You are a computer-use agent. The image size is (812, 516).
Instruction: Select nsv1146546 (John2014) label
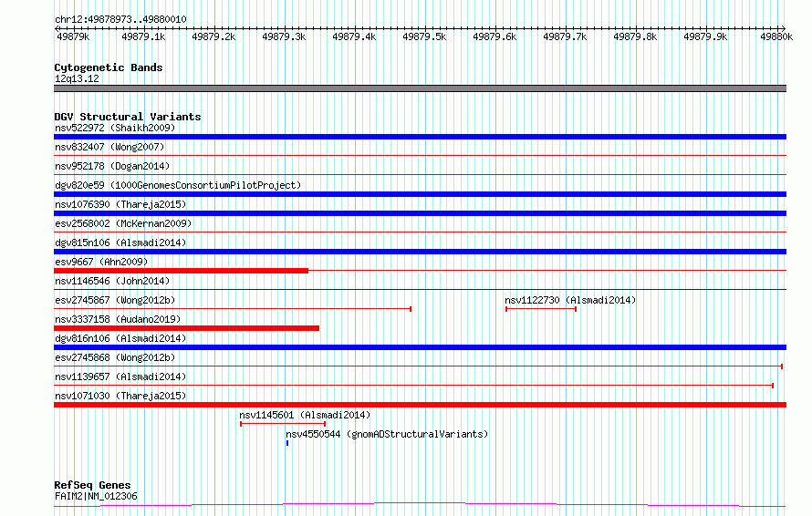[112, 281]
